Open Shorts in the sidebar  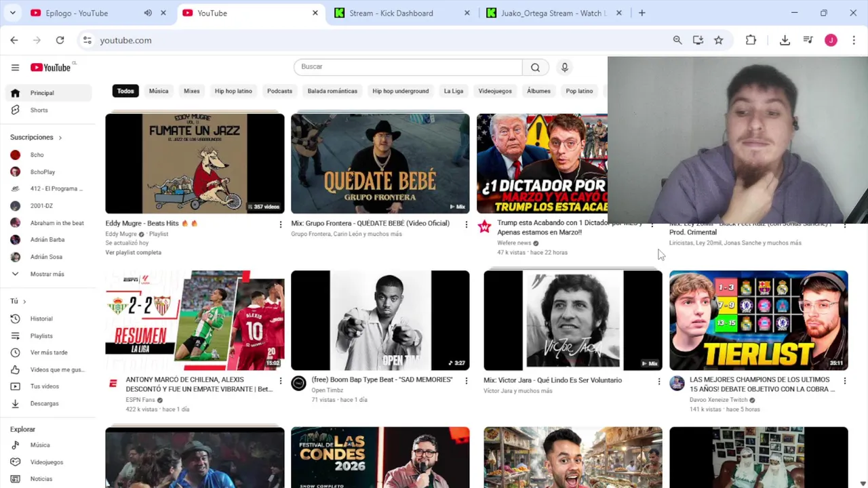point(47,110)
